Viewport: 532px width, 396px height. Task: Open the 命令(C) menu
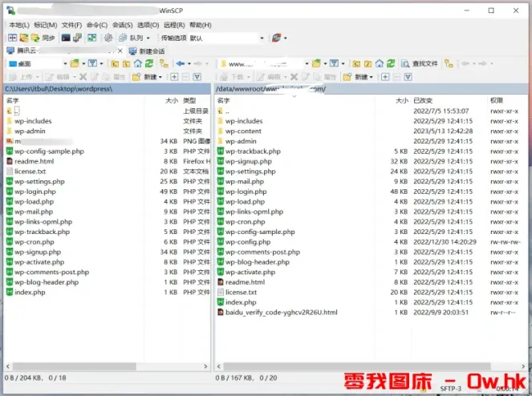pos(96,25)
